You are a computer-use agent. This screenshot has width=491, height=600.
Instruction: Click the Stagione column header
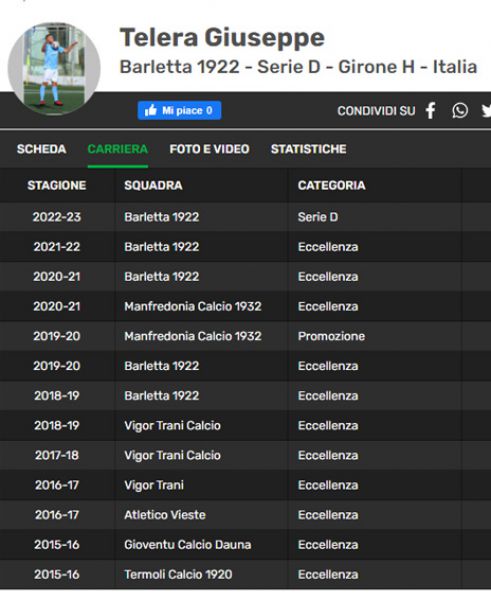coord(57,185)
